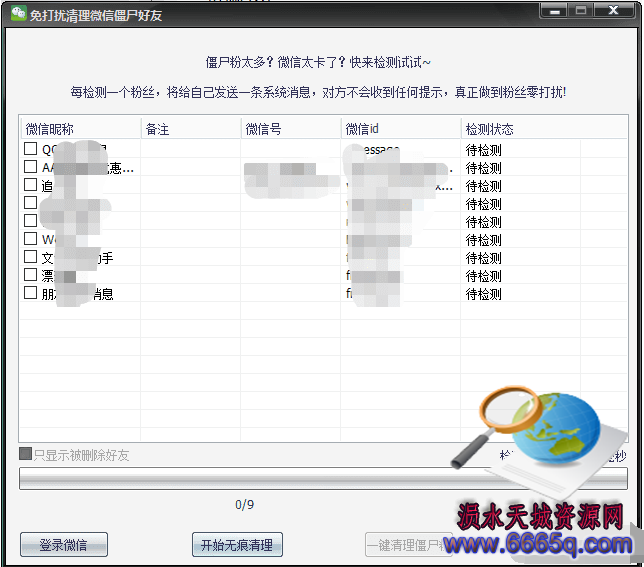Minimize the window
This screenshot has width=644, height=567.
(555, 11)
